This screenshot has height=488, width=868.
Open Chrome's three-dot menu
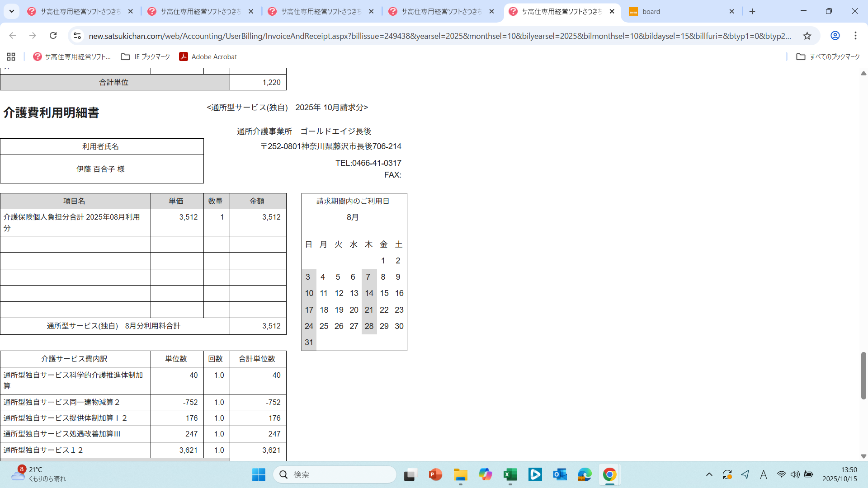coord(855,36)
